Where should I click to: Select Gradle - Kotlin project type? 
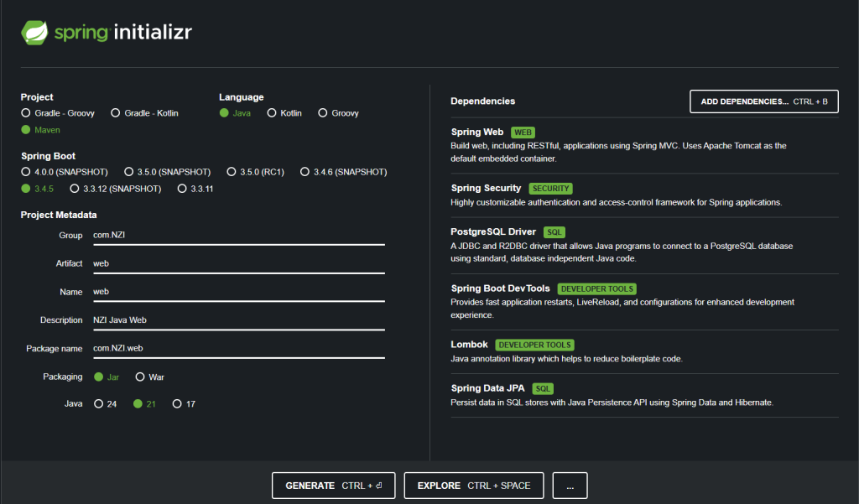144,113
